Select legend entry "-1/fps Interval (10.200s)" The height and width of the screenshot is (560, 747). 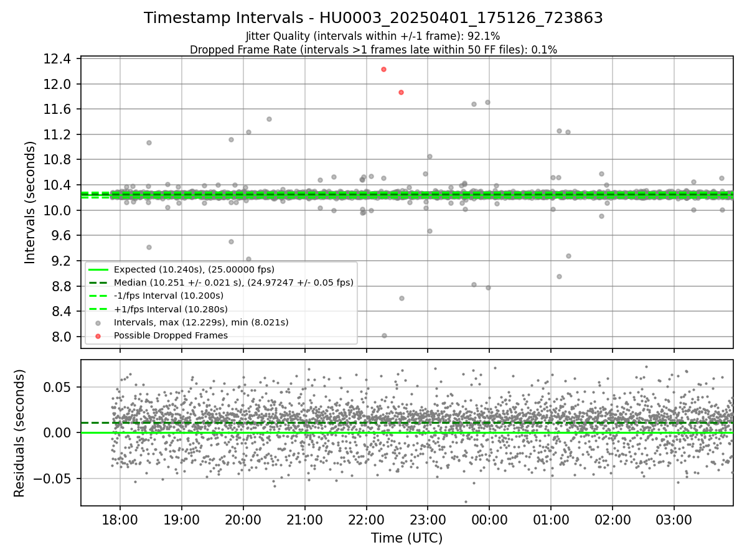click(169, 296)
